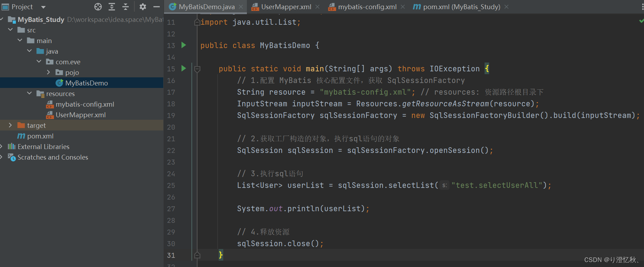Select MyBatisDemo class in project tree
The height and width of the screenshot is (267, 644).
(x=82, y=83)
